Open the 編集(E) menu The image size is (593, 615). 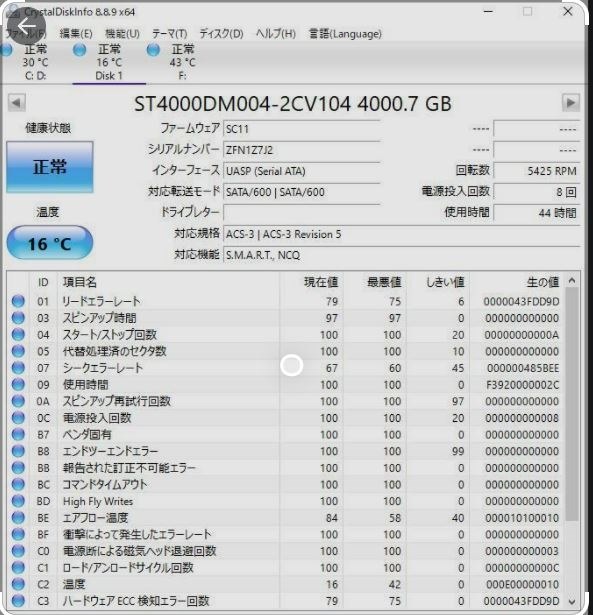click(76, 34)
